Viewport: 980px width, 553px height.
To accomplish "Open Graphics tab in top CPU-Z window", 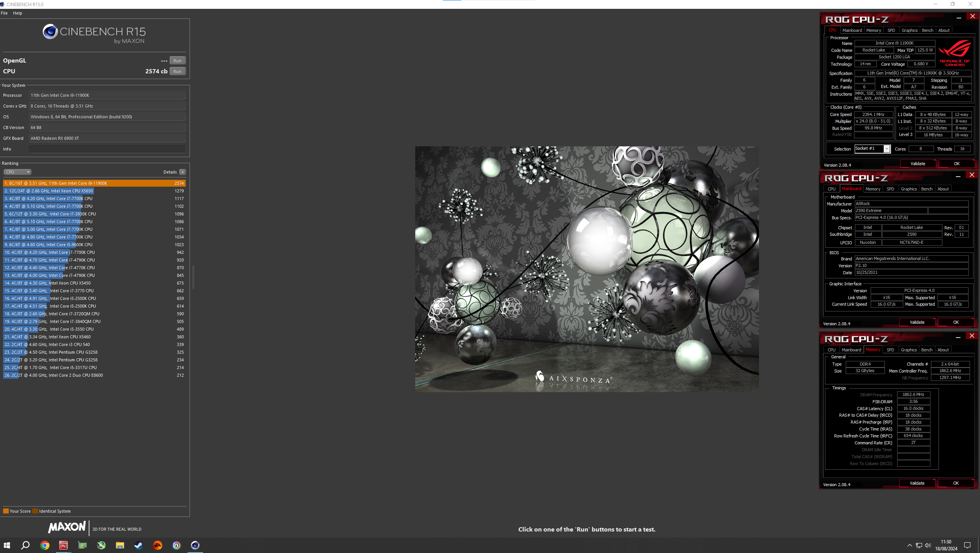I will 909,30.
